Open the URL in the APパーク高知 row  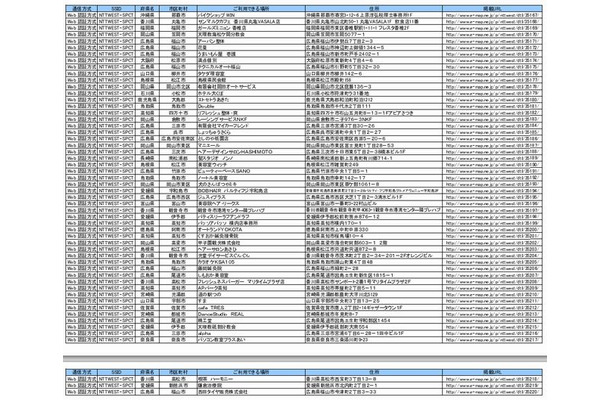pos(493,288)
